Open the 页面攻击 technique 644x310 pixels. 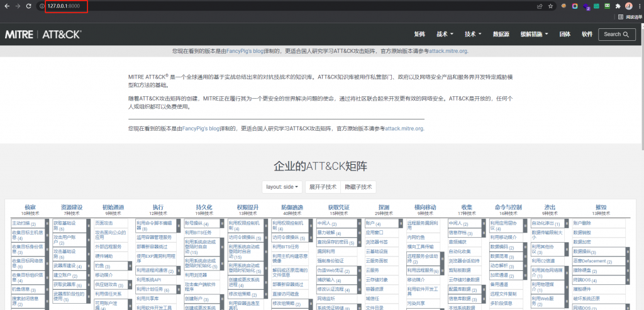104,223
